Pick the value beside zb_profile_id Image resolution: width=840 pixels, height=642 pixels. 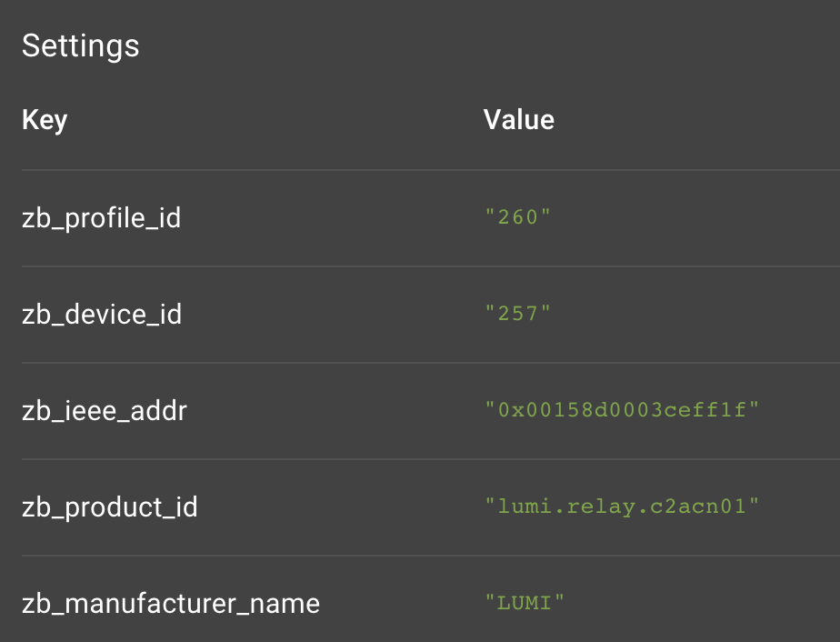tap(518, 218)
